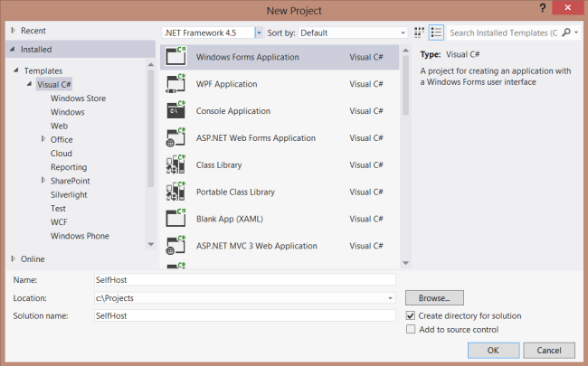This screenshot has width=588, height=366.
Task: Select the Windows Store category
Action: (79, 99)
